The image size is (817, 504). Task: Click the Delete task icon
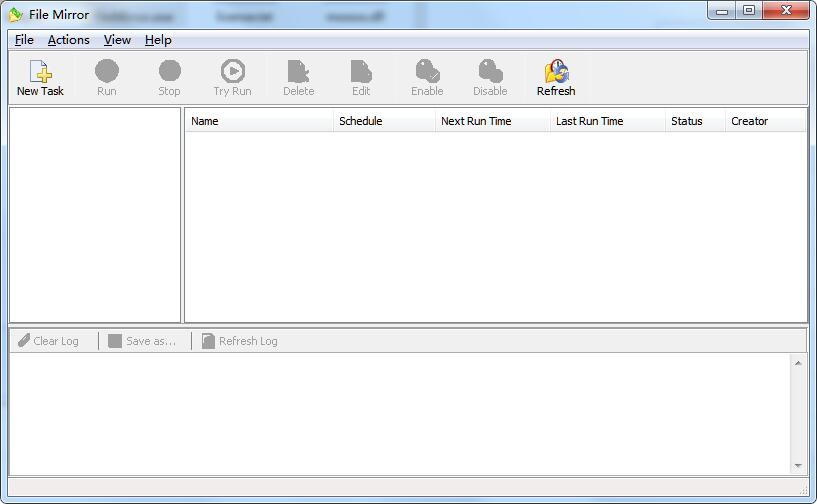[x=298, y=78]
